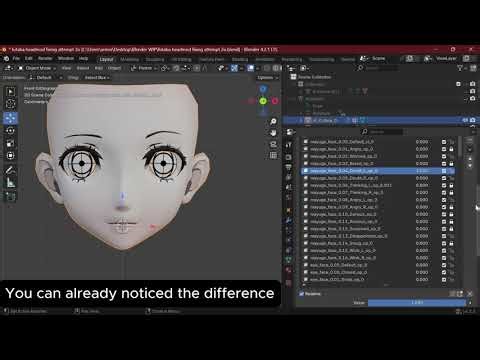Open the Edit menu
The image size is (480, 360).
(x=29, y=59)
